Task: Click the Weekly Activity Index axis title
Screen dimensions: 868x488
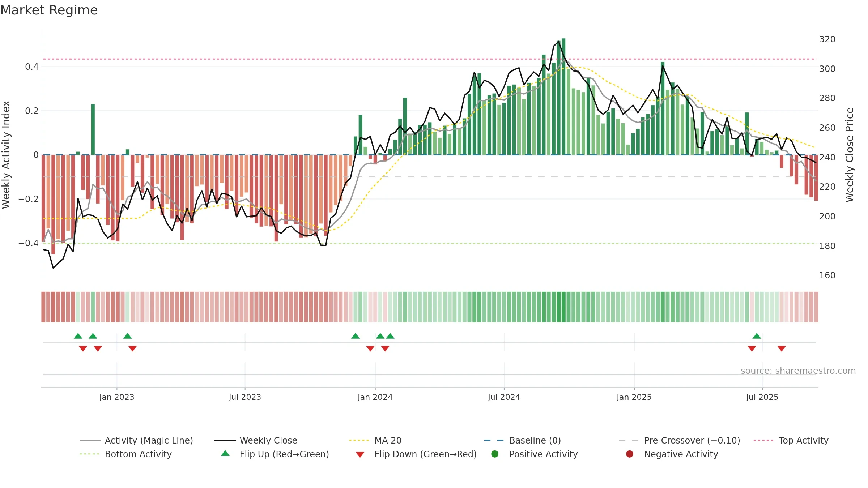Action: [x=6, y=155]
